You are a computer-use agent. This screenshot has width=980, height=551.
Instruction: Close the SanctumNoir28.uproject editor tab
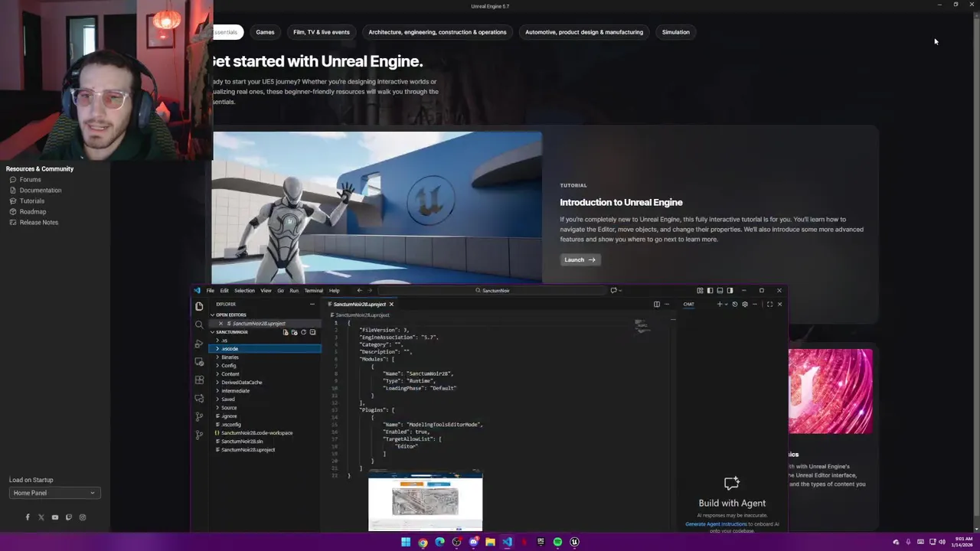coord(390,305)
